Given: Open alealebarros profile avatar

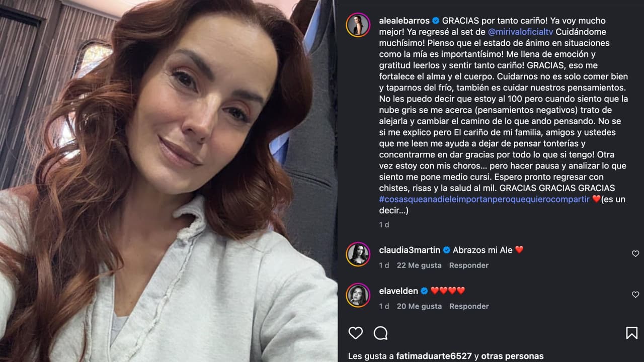Looking at the screenshot, I should (x=358, y=25).
